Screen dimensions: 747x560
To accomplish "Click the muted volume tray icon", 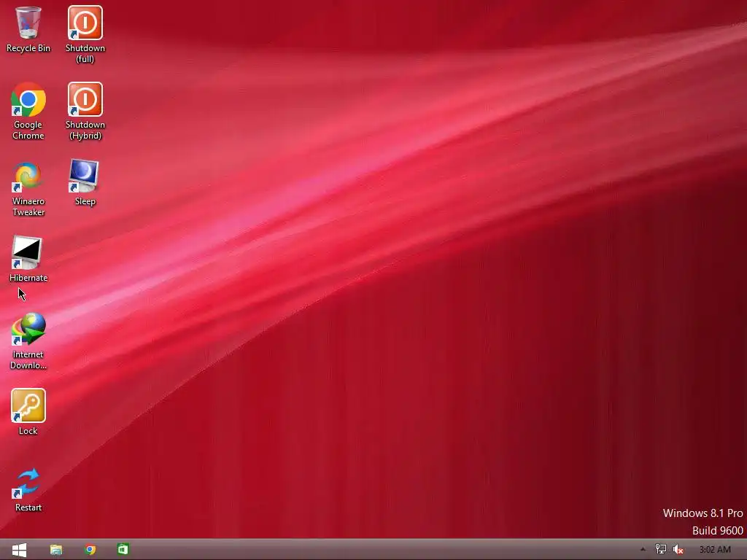I will coord(678,550).
